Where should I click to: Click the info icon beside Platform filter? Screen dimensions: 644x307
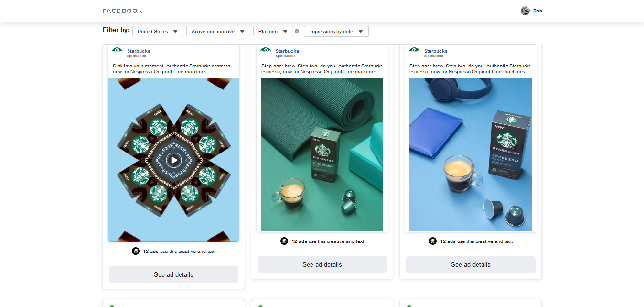pos(297,31)
